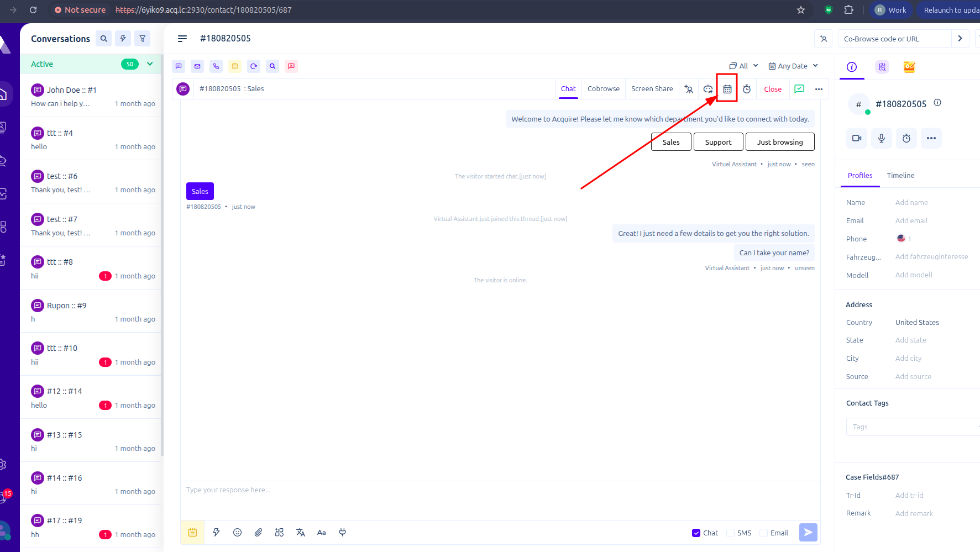The width and height of the screenshot is (980, 552).
Task: Reload the browser page
Action: (33, 10)
